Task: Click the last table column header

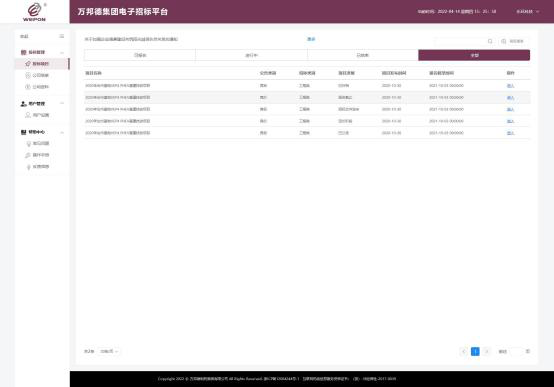Action: coord(510,73)
